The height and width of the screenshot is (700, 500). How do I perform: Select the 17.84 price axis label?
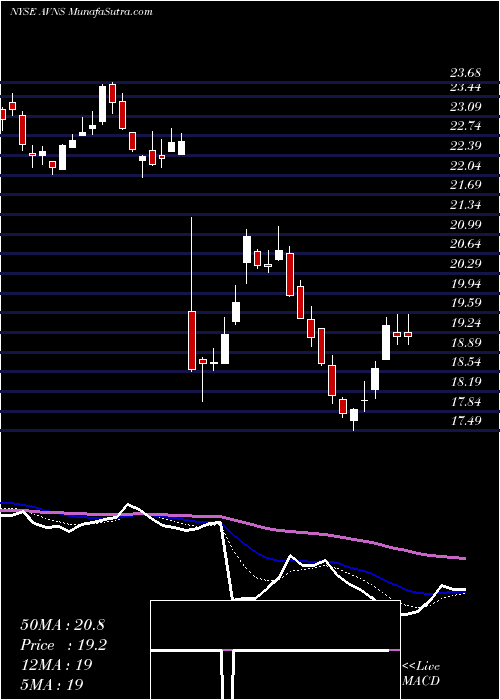(466, 401)
